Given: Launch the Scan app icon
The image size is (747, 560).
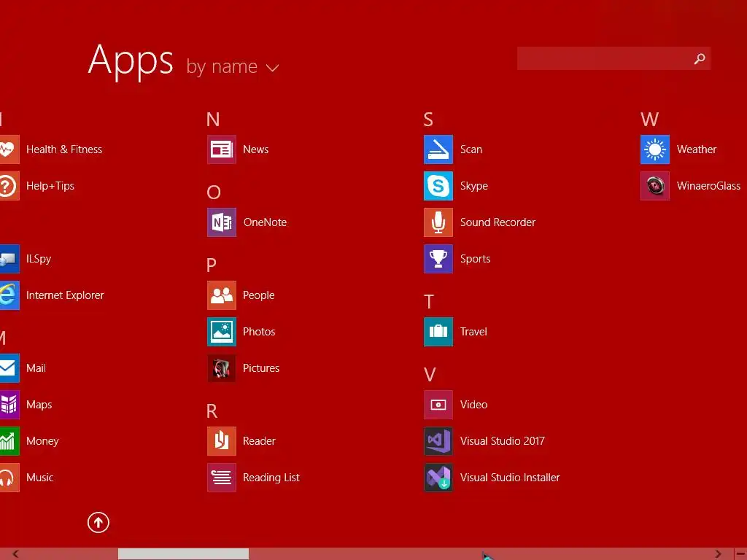Looking at the screenshot, I should click(x=438, y=149).
